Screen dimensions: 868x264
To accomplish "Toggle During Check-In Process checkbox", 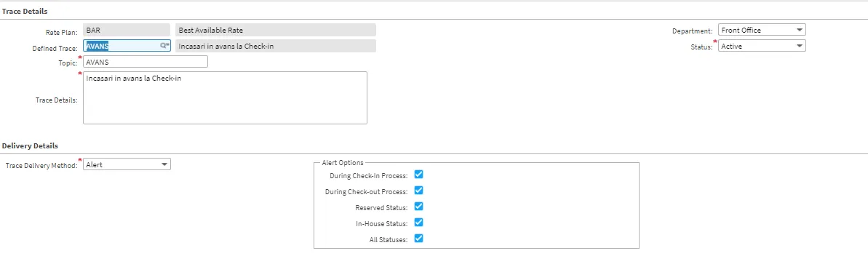I will (x=418, y=175).
